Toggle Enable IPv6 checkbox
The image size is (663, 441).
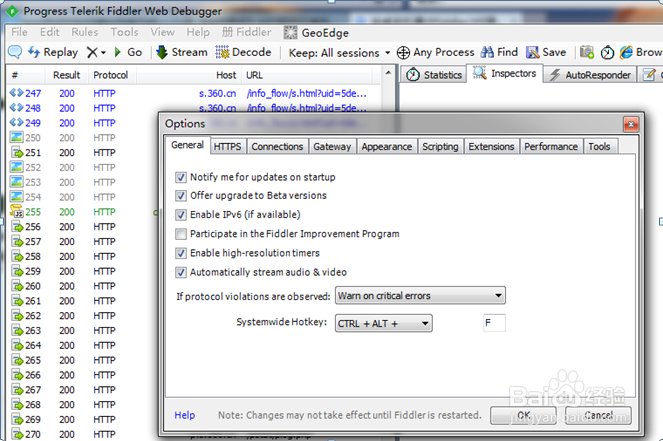coord(181,215)
